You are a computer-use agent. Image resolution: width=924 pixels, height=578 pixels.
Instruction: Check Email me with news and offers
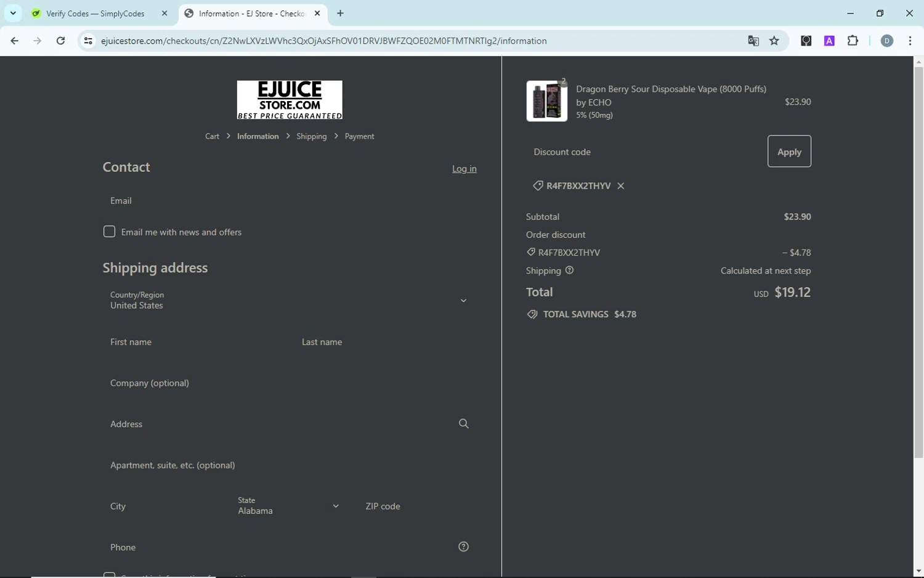coord(109,232)
